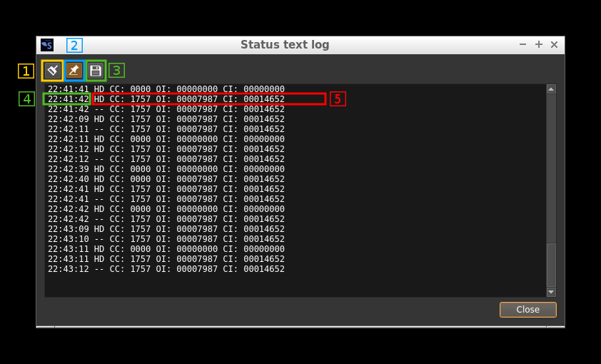Click the scrollbar up arrow

coord(550,89)
